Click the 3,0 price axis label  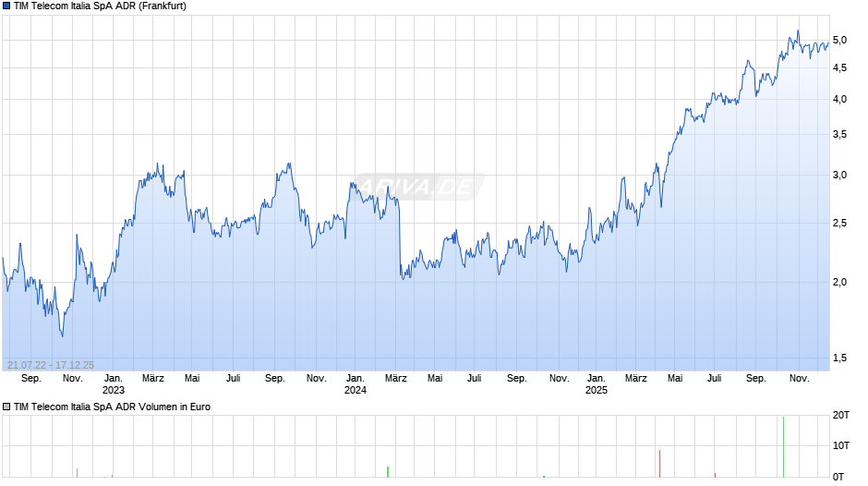839,176
